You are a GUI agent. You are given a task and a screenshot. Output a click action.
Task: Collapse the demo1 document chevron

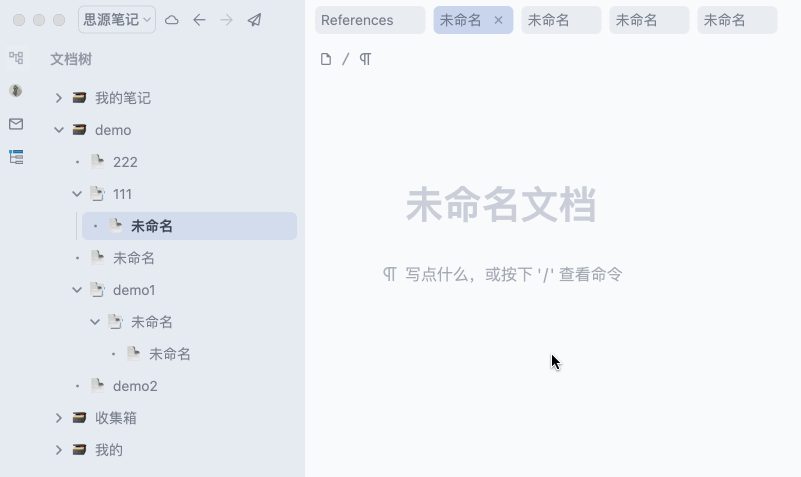click(77, 290)
